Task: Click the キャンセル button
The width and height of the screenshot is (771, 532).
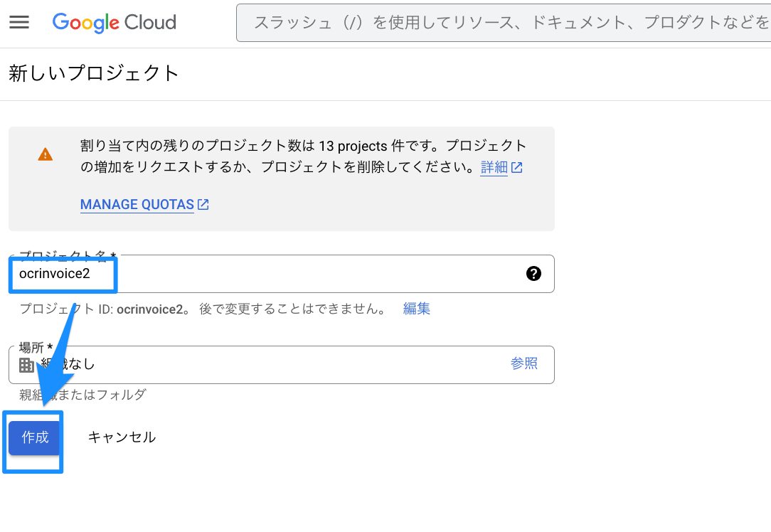Action: (122, 437)
